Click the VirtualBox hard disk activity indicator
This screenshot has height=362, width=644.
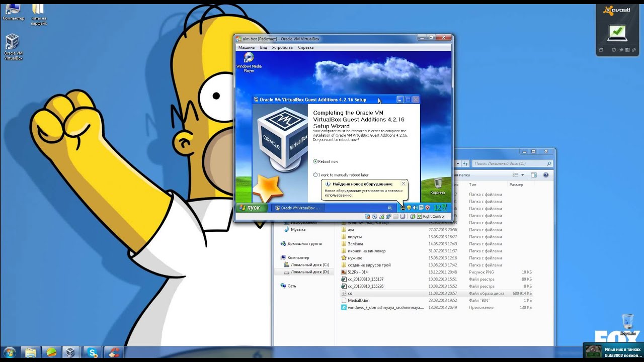pyautogui.click(x=367, y=216)
